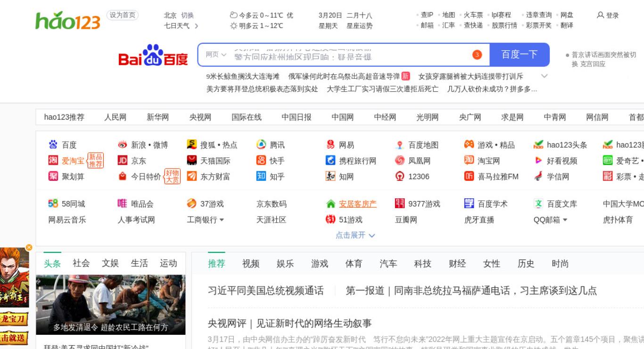Image resolution: width=644 pixels, height=349 pixels.
Task: Open the 财经 feed tab
Action: [x=457, y=264]
